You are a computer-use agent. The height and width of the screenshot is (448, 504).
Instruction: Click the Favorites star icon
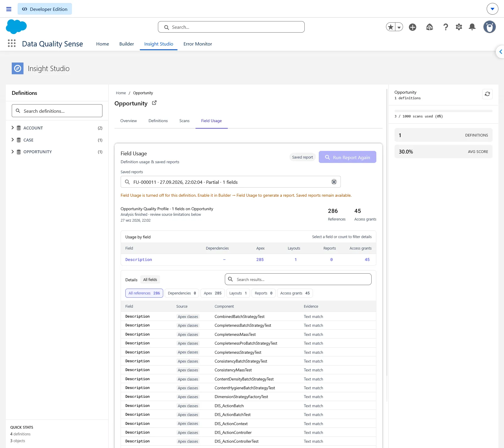pyautogui.click(x=391, y=27)
